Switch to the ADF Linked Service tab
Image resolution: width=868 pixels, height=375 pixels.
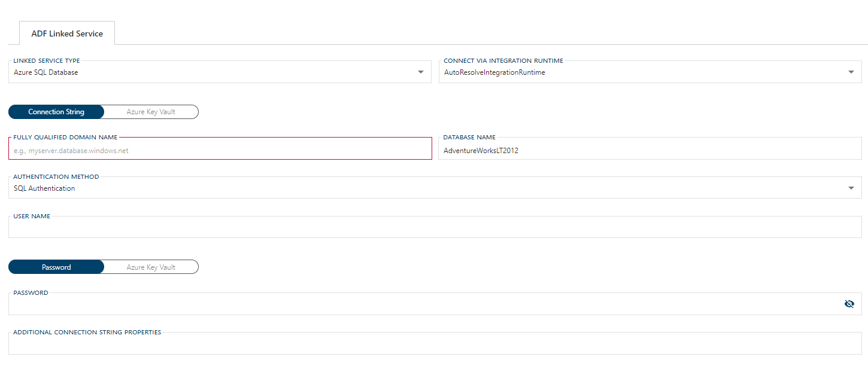point(66,33)
